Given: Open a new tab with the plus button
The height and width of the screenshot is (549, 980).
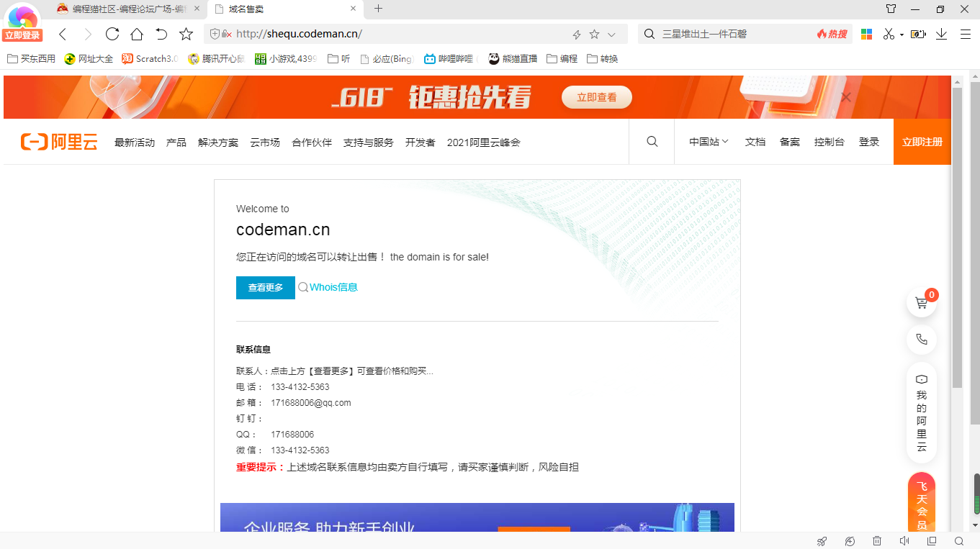Looking at the screenshot, I should click(x=378, y=9).
